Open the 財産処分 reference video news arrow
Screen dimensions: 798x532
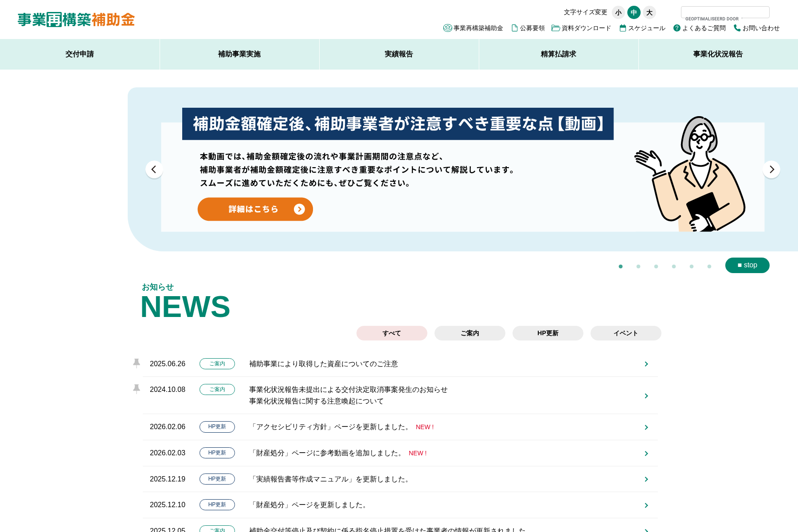tap(646, 454)
